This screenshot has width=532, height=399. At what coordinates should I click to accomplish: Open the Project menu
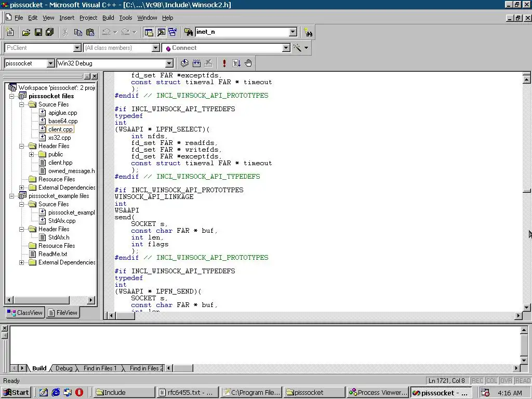pyautogui.click(x=88, y=18)
